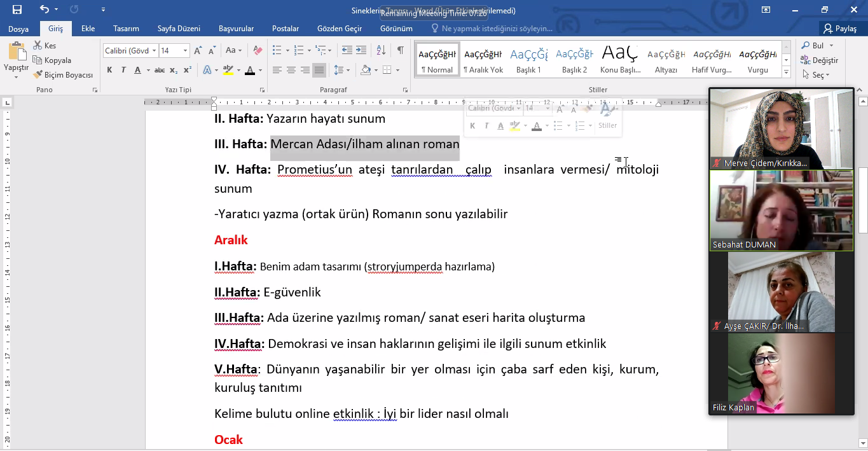Open the Dosya menu
868x451 pixels.
[18, 29]
